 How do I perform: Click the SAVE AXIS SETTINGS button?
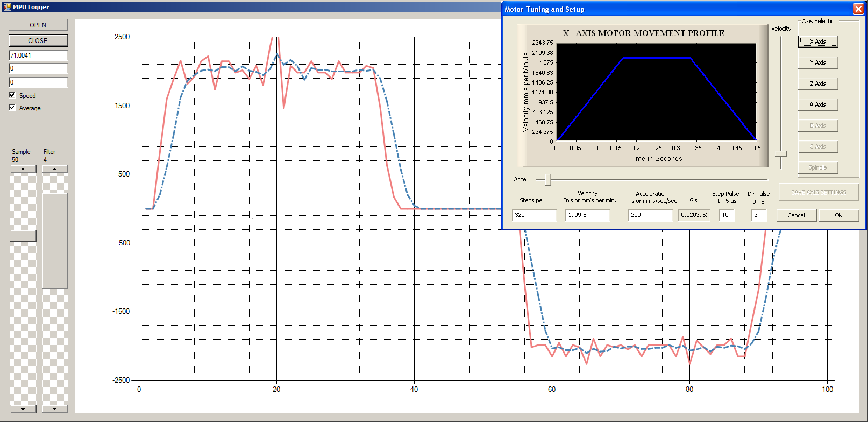tap(818, 192)
